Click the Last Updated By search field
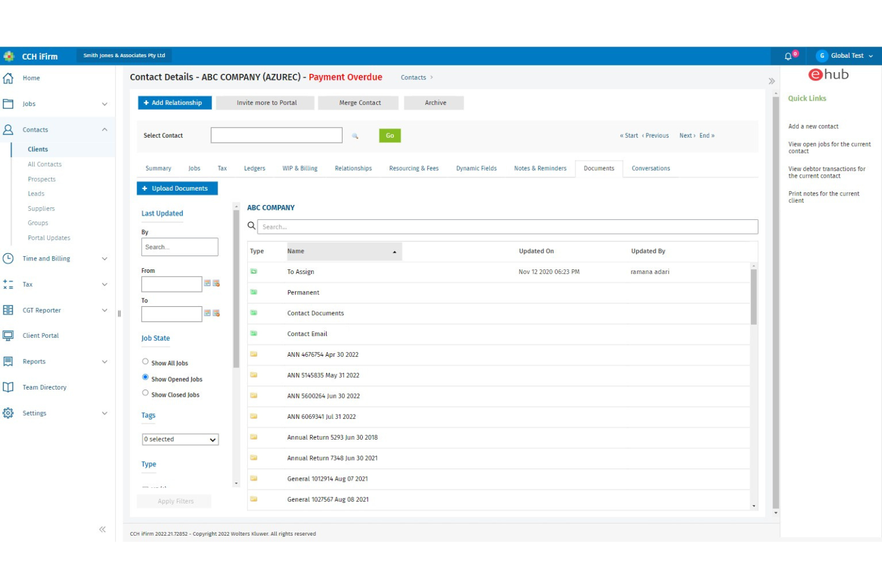Viewport: 882px width, 588px height. click(180, 247)
